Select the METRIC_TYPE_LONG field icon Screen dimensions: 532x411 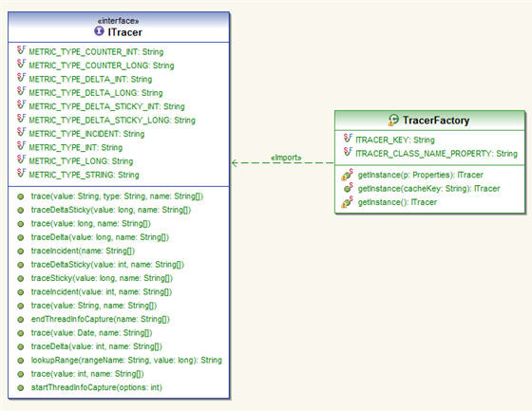coord(21,159)
